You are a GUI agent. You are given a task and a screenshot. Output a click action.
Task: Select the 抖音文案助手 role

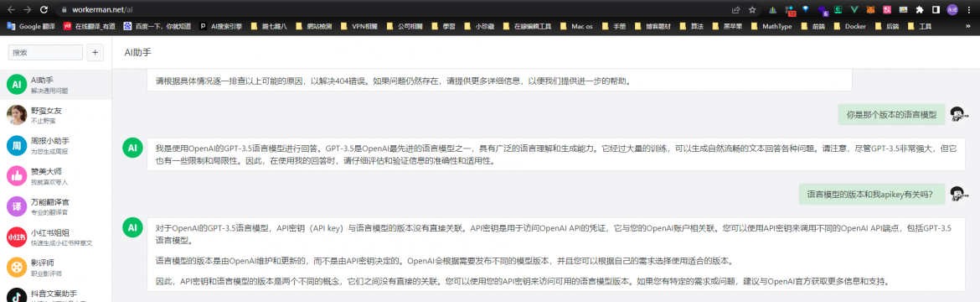click(x=55, y=294)
